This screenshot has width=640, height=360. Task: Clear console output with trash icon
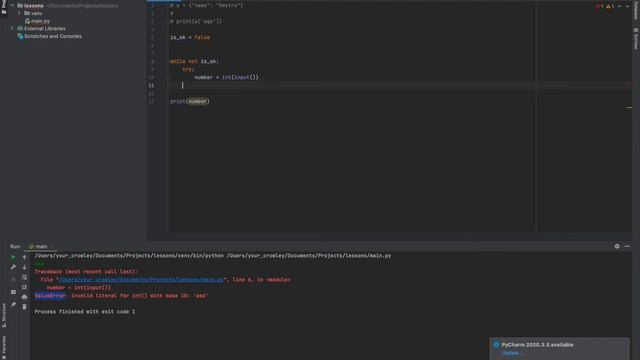(24, 307)
